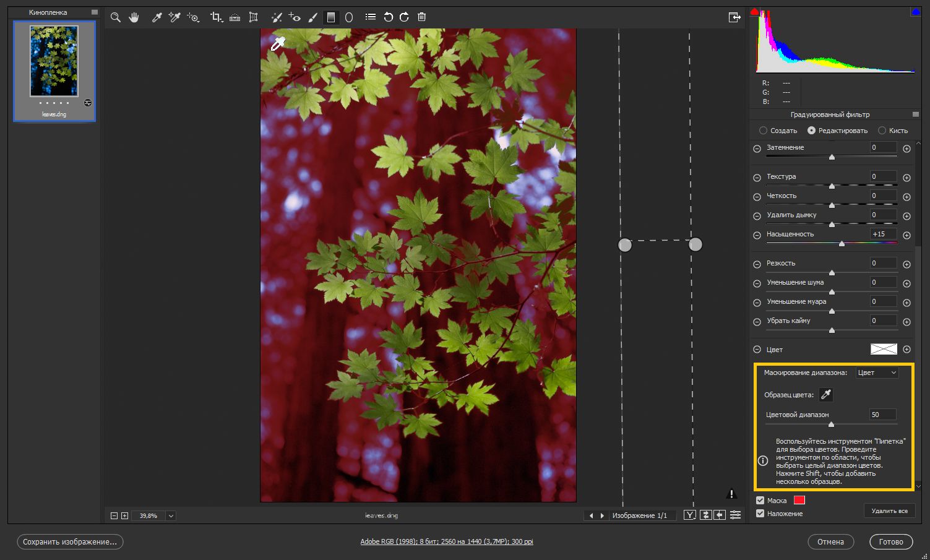
Task: Toggle full screen mode icon
Action: [x=734, y=17]
